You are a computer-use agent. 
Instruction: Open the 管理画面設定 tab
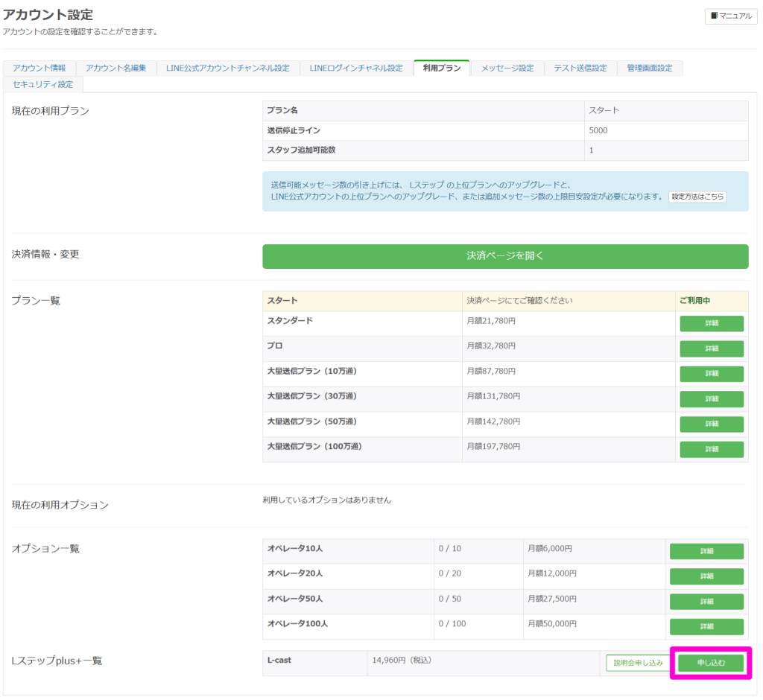coord(649,69)
